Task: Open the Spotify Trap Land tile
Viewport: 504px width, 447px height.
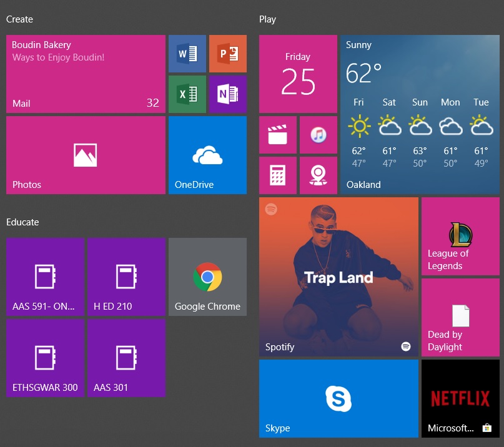Action: pos(338,277)
